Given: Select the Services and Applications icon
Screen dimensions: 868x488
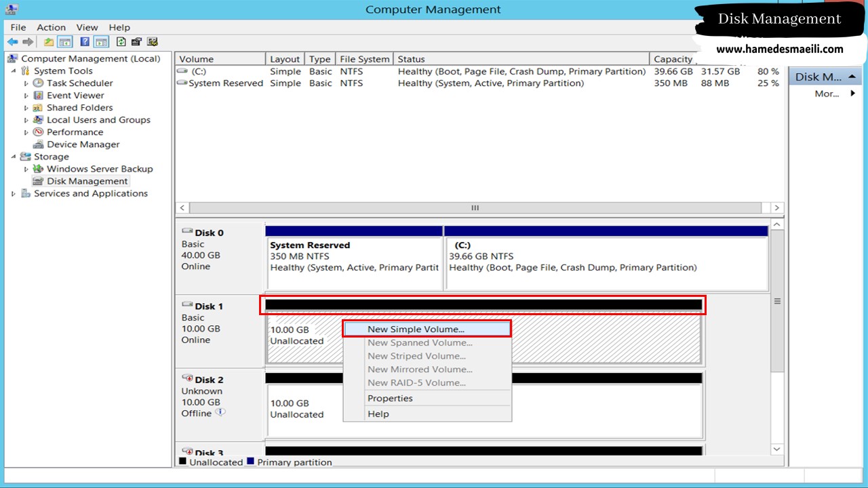Looking at the screenshot, I should (26, 193).
